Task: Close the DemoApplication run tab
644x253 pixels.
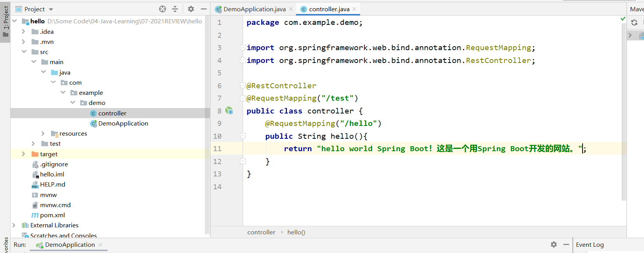Action: pyautogui.click(x=100, y=244)
